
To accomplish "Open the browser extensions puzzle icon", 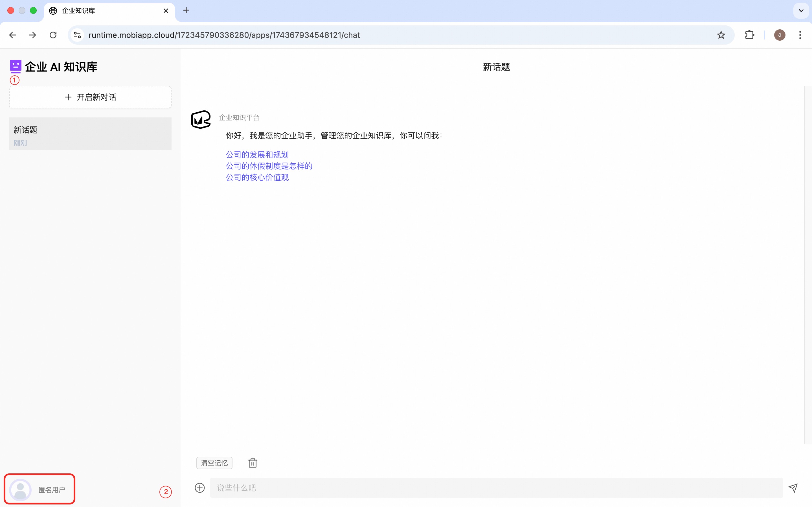I will click(749, 35).
